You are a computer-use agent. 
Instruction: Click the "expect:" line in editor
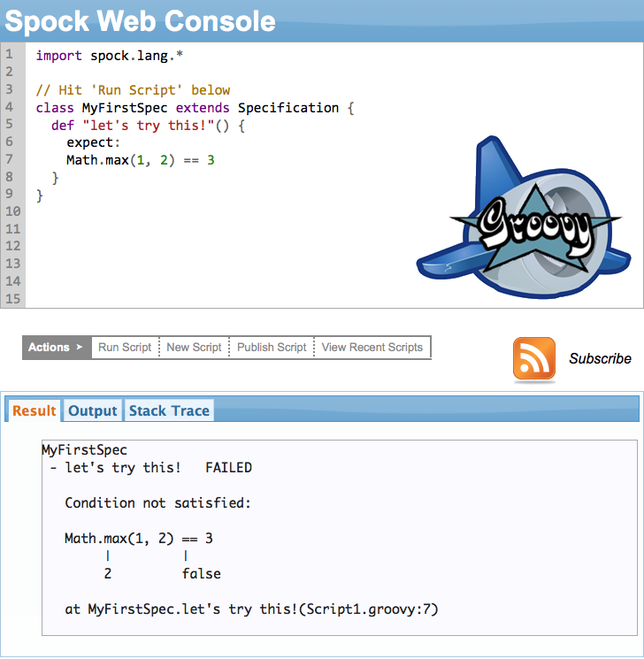click(x=93, y=143)
